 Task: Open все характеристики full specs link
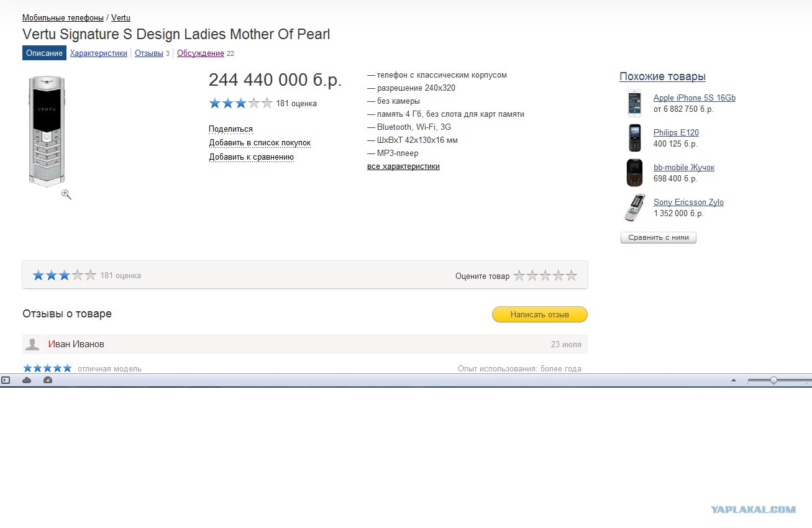coord(403,166)
